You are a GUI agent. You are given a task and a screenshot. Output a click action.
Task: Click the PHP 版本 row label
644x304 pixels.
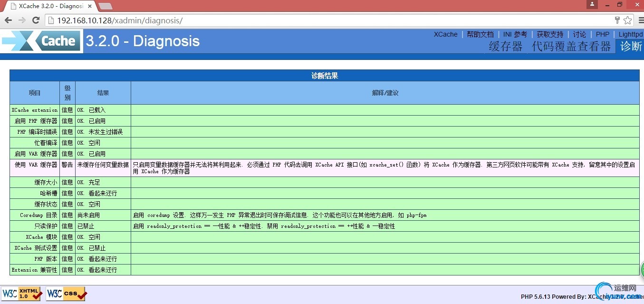[35, 259]
